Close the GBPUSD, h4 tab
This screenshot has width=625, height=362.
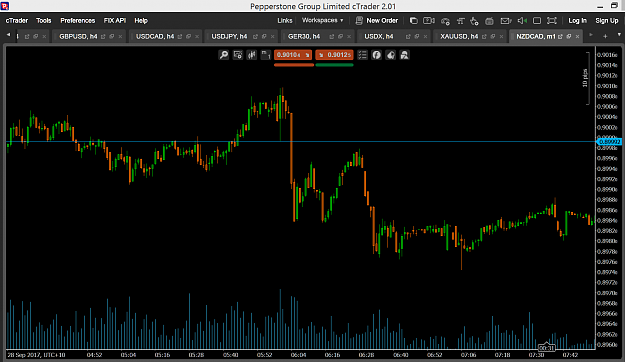[x=120, y=36]
